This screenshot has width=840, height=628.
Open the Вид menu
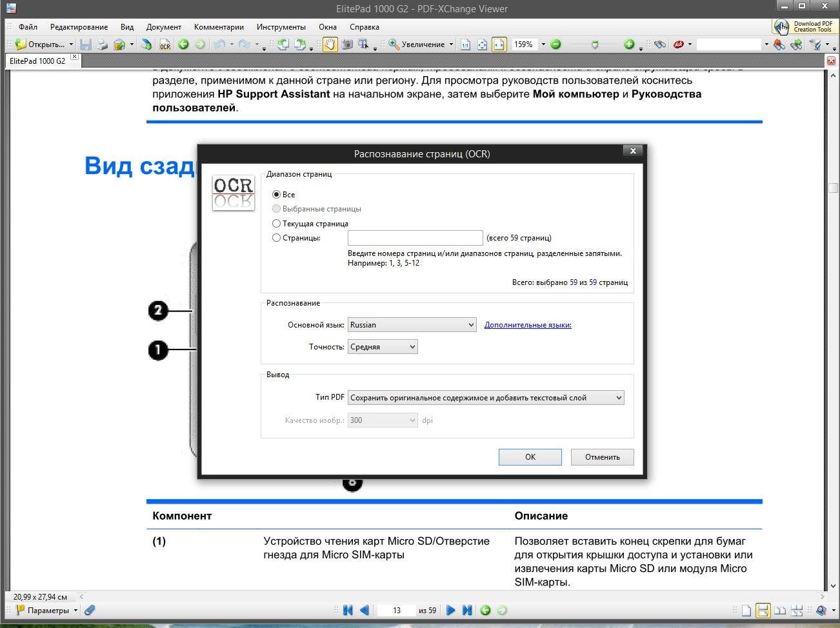(x=127, y=27)
